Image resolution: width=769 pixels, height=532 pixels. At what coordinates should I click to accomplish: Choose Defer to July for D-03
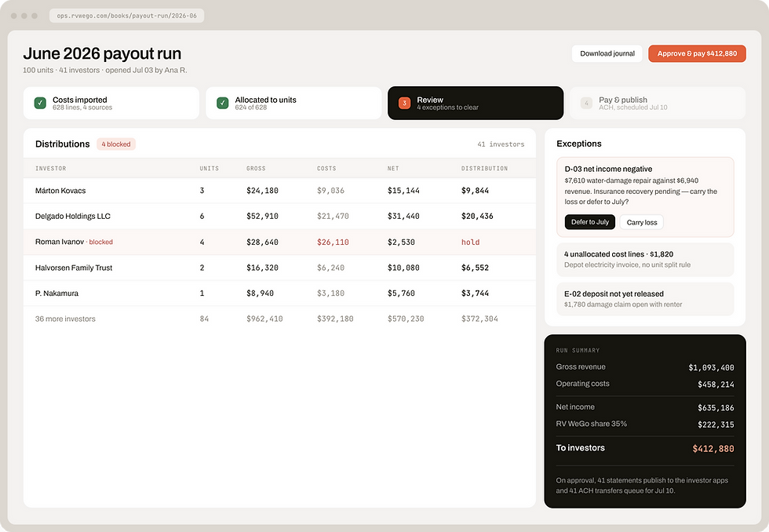tap(590, 222)
